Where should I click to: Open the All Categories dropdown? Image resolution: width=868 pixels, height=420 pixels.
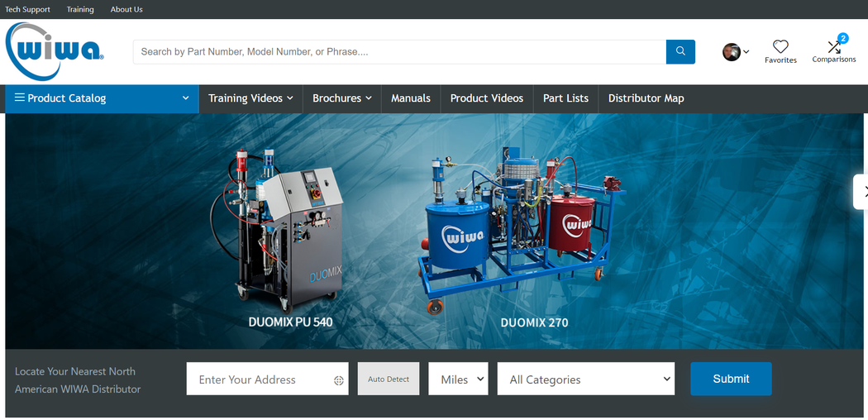585,379
